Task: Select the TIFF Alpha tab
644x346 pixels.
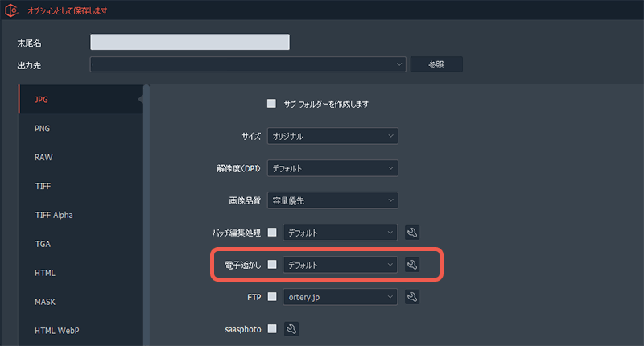Action: click(x=55, y=215)
